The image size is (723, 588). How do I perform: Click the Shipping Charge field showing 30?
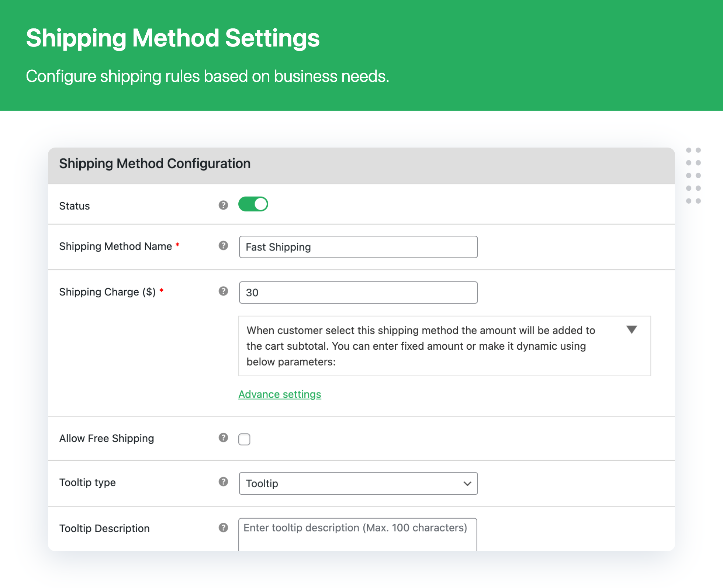pyautogui.click(x=358, y=293)
